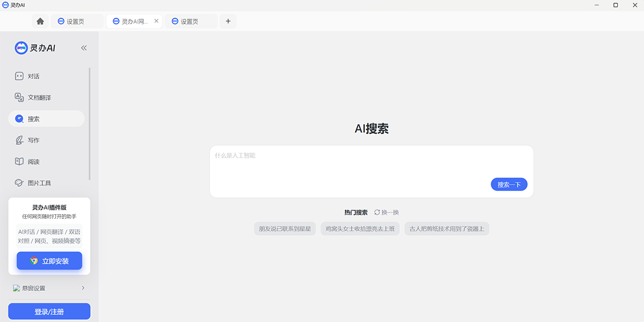Select 搜索 in sidebar
The width and height of the screenshot is (644, 322).
click(x=46, y=119)
